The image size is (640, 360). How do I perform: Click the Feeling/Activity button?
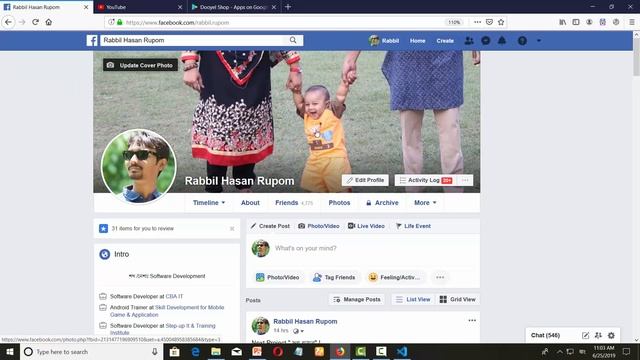coord(395,277)
